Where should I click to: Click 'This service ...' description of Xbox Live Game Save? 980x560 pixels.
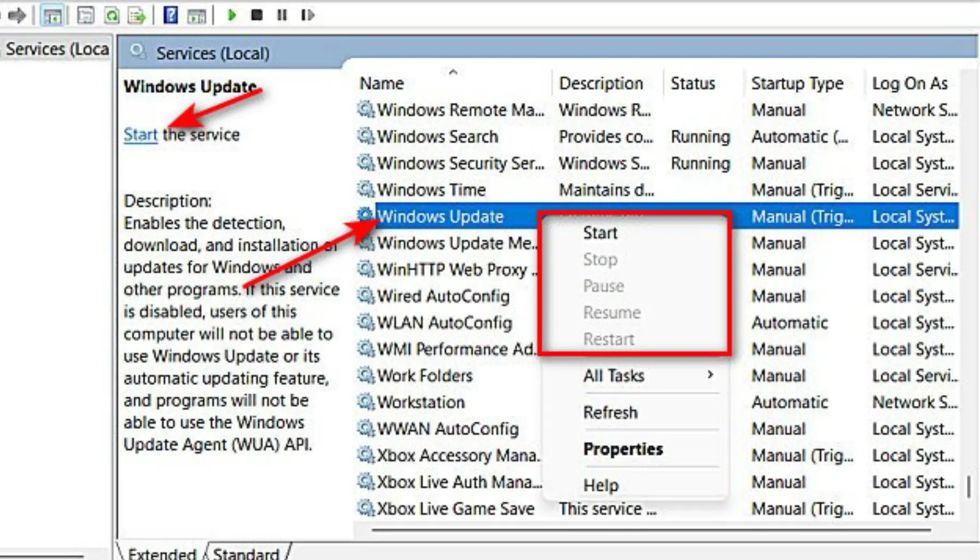(607, 509)
